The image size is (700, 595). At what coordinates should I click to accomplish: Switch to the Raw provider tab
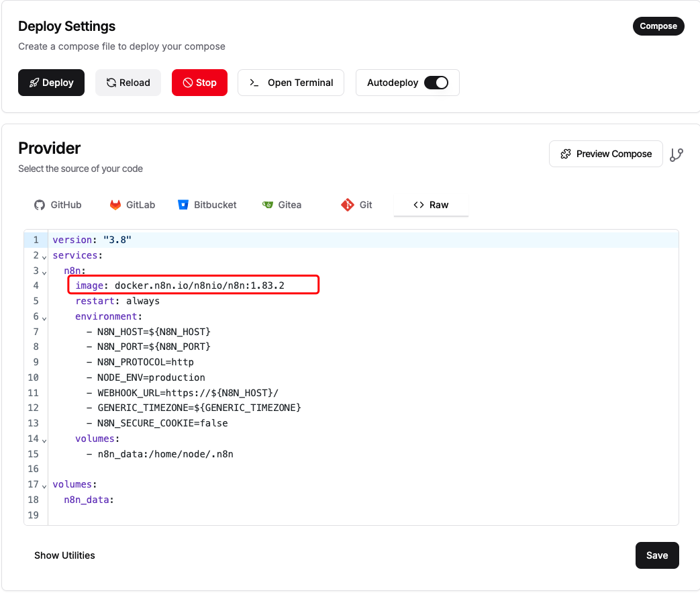[x=431, y=205]
